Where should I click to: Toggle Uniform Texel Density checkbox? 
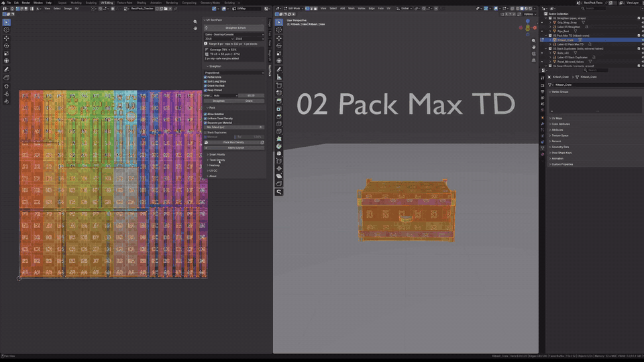205,118
